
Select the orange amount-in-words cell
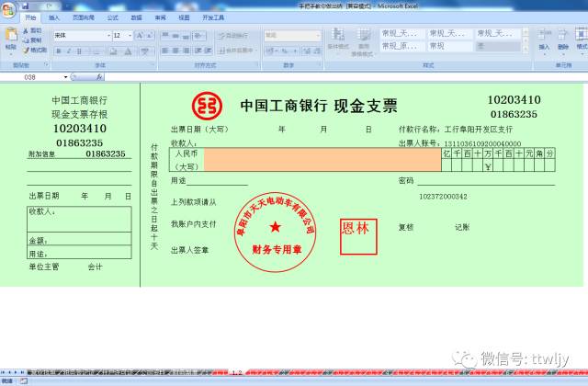pyautogui.click(x=322, y=160)
